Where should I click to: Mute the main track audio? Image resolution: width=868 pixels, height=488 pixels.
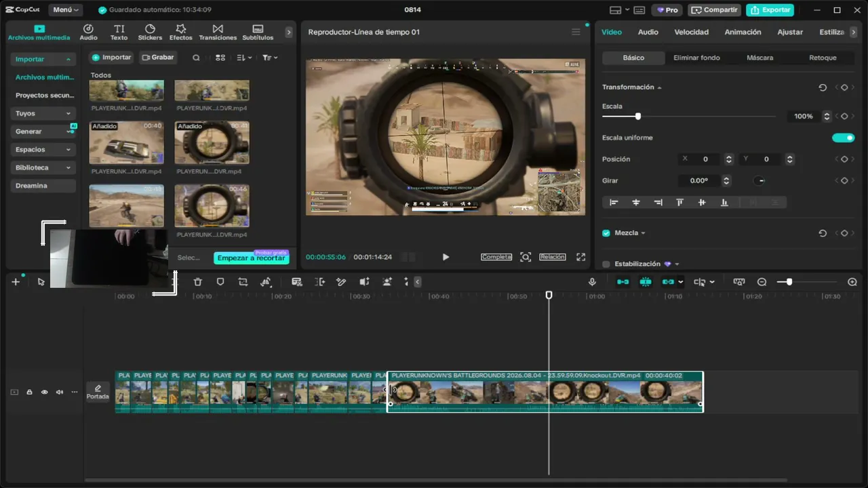pos(60,392)
